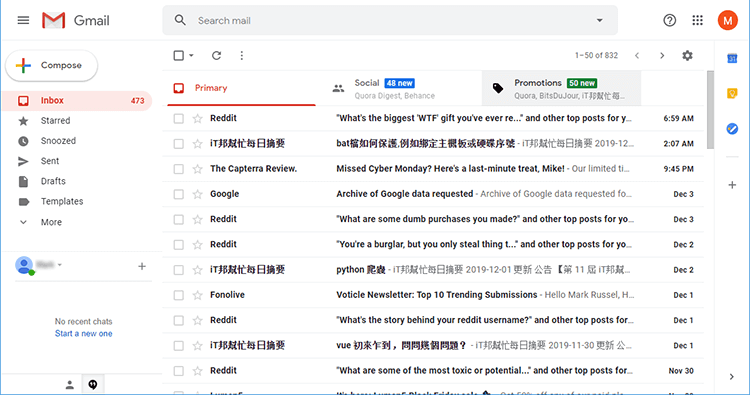Switch to the Promotions tab
750x395 pixels.
tap(562, 88)
